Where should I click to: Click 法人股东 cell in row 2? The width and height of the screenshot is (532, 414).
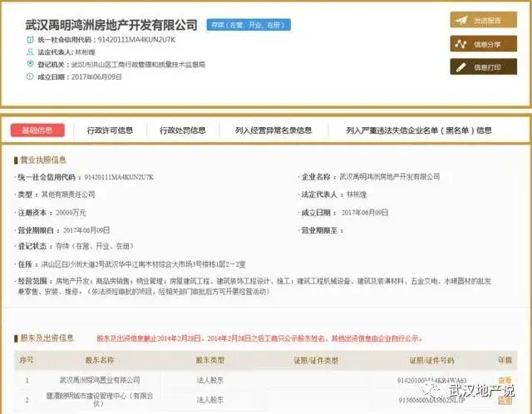tap(210, 400)
